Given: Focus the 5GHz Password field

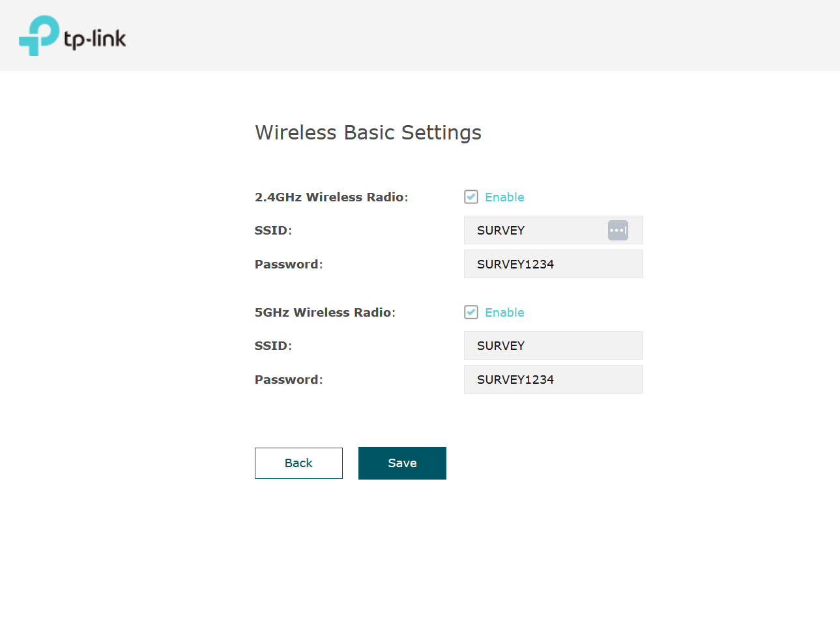Looking at the screenshot, I should coord(553,379).
